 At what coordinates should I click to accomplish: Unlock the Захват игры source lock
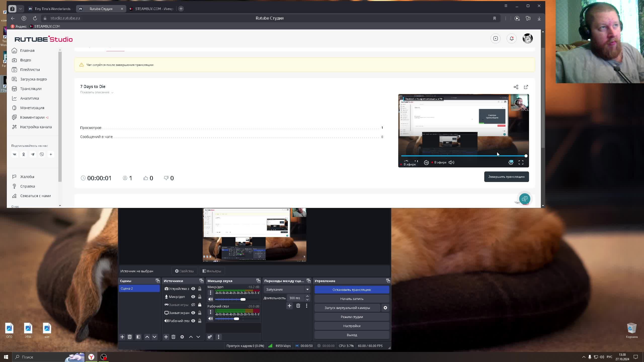(199, 305)
